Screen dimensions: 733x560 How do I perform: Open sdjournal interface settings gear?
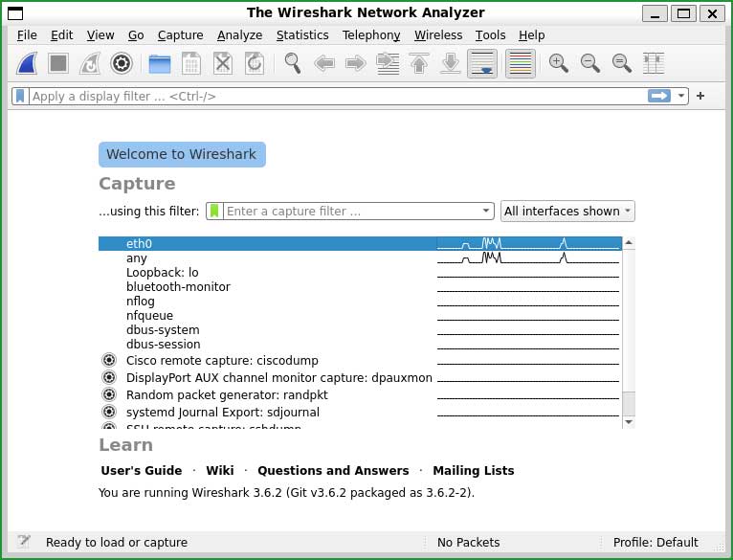[109, 413]
